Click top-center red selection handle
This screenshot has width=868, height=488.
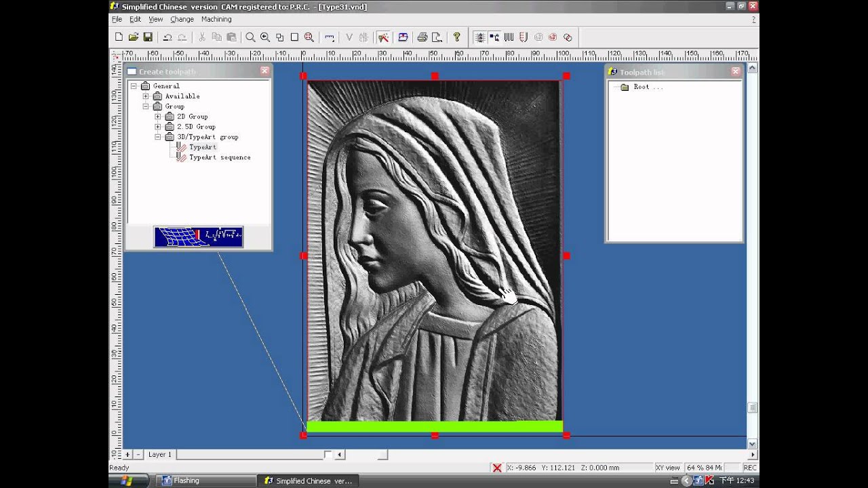pyautogui.click(x=435, y=76)
